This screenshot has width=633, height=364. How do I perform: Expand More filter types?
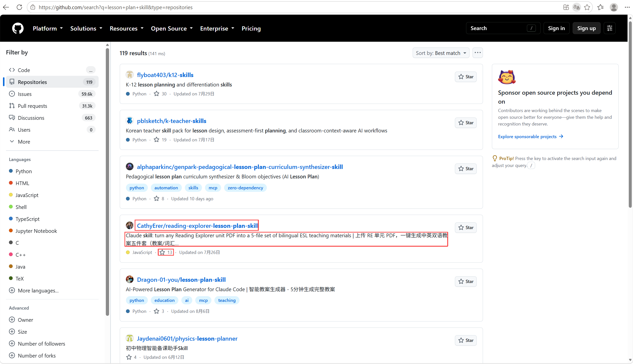52,141
